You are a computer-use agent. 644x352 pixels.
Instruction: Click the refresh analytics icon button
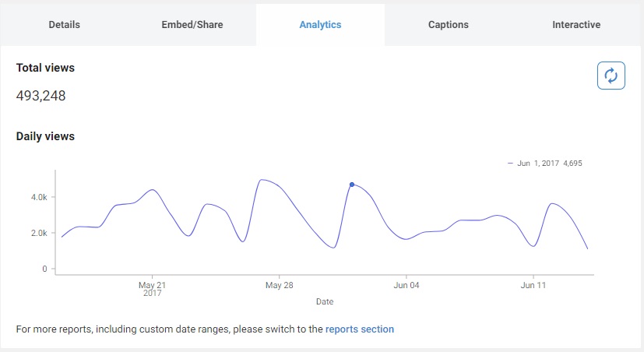coord(611,76)
